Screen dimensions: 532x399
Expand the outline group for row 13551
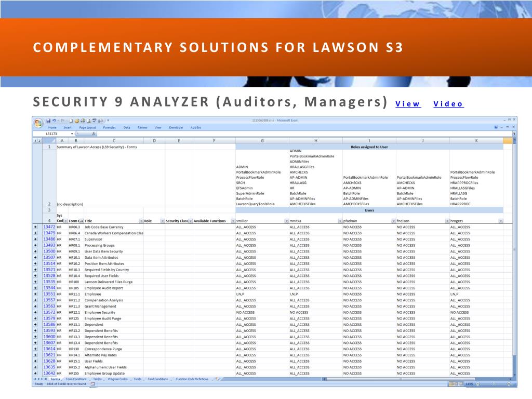[35, 294]
